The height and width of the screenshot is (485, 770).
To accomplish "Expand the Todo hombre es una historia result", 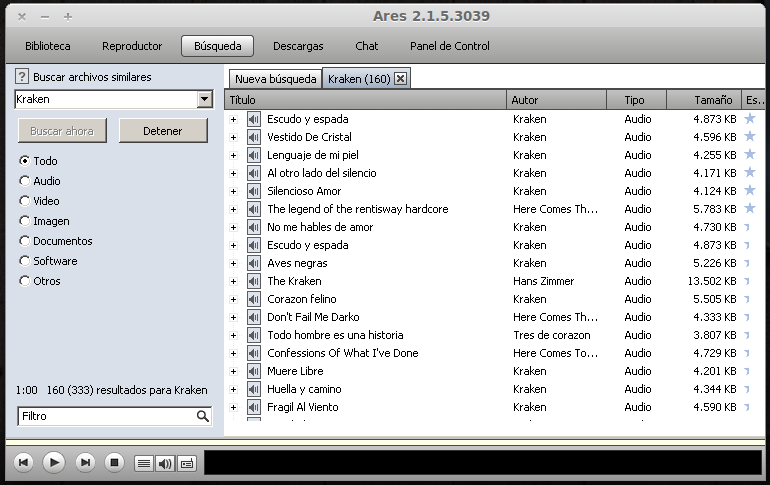I will point(234,335).
